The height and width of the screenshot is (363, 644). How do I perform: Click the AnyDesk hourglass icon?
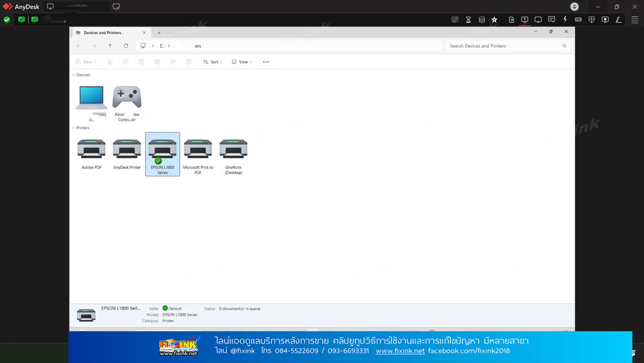468,20
